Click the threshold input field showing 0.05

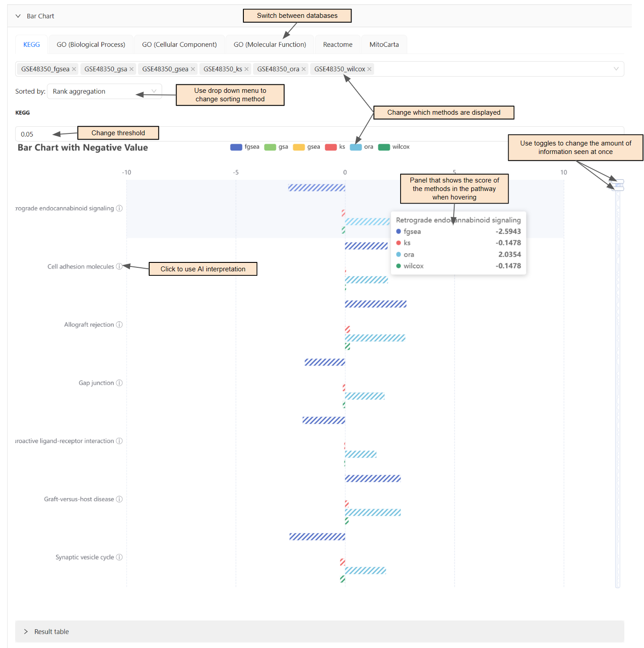(27, 134)
